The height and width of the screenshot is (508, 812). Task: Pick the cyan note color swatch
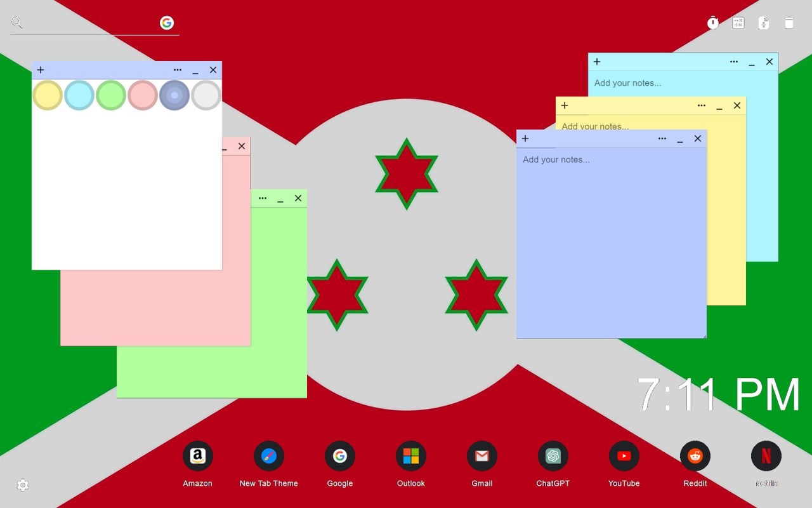pyautogui.click(x=79, y=95)
